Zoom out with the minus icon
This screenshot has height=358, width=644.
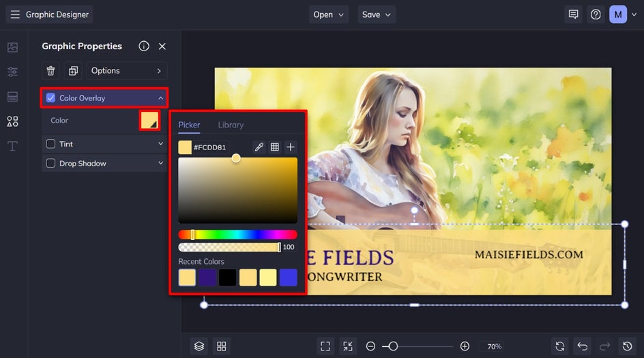pyautogui.click(x=370, y=346)
